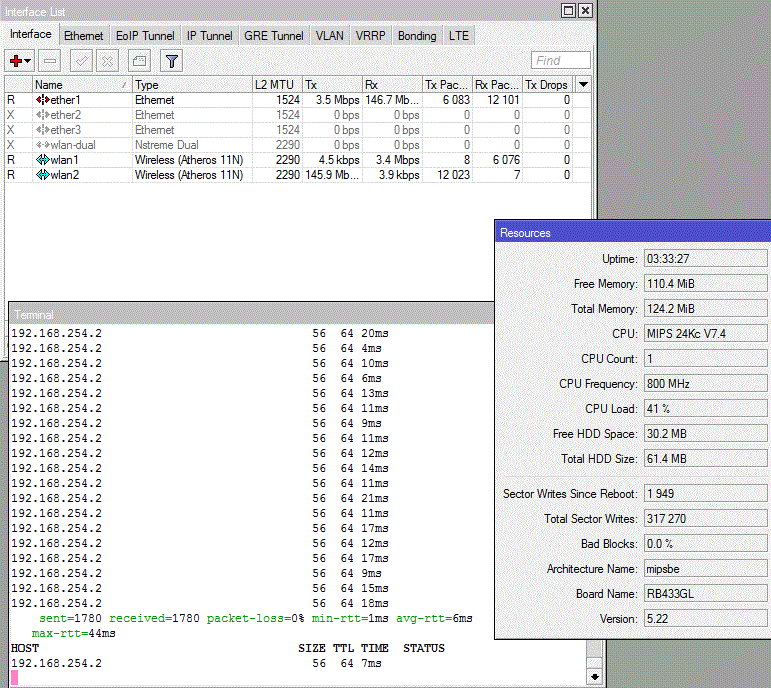Open the LTE tab

click(x=459, y=36)
